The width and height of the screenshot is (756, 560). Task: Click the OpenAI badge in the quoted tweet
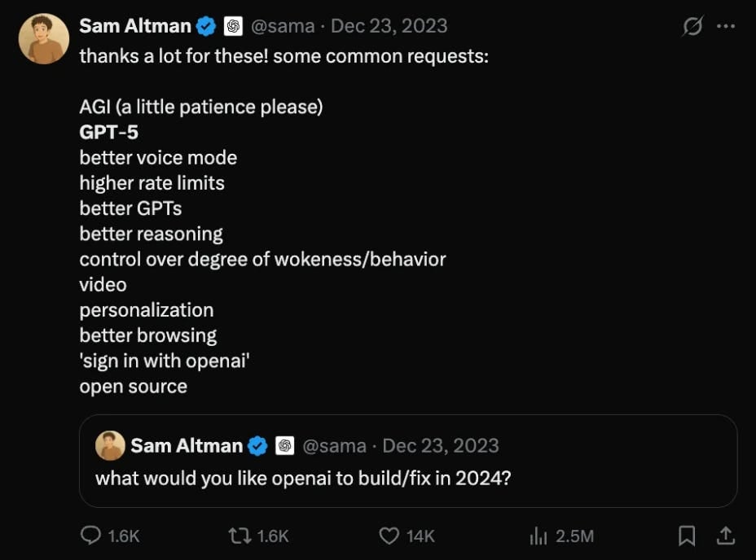click(284, 446)
